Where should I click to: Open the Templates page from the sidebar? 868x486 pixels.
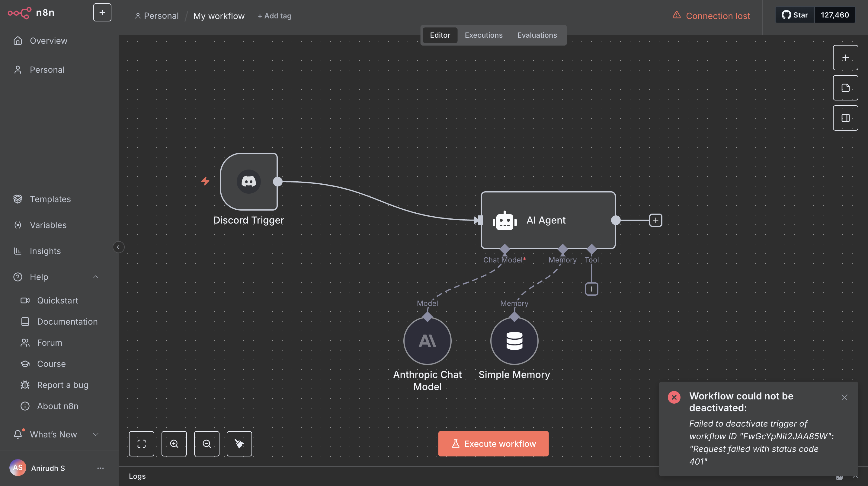pyautogui.click(x=50, y=199)
